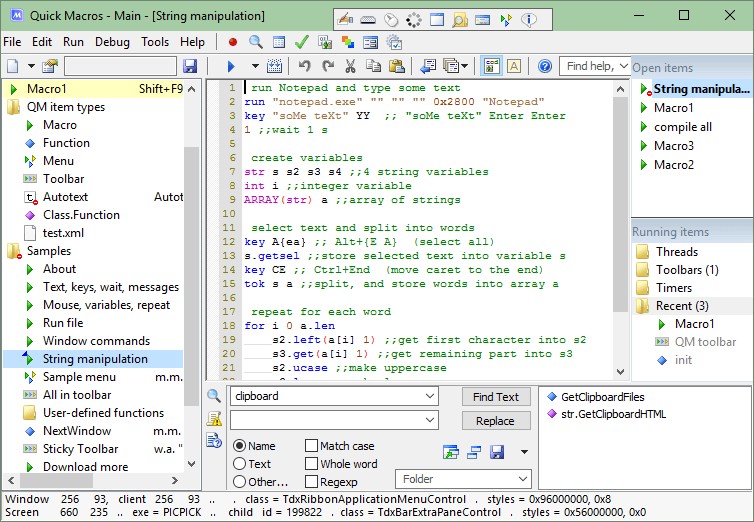Image resolution: width=754 pixels, height=522 pixels.
Task: Tick the Regexp checkbox
Action: (x=312, y=482)
